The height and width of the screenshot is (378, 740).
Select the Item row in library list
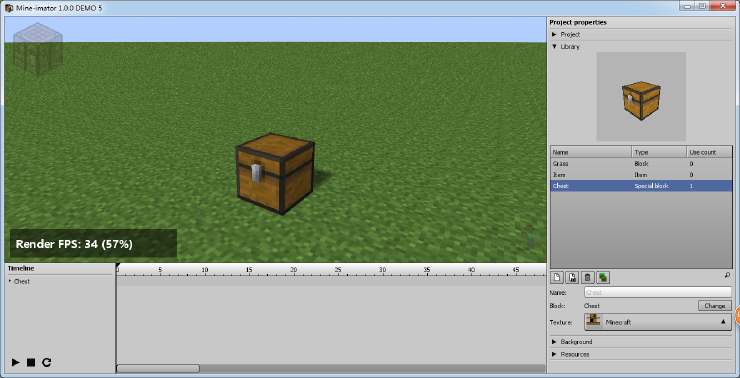coord(641,175)
